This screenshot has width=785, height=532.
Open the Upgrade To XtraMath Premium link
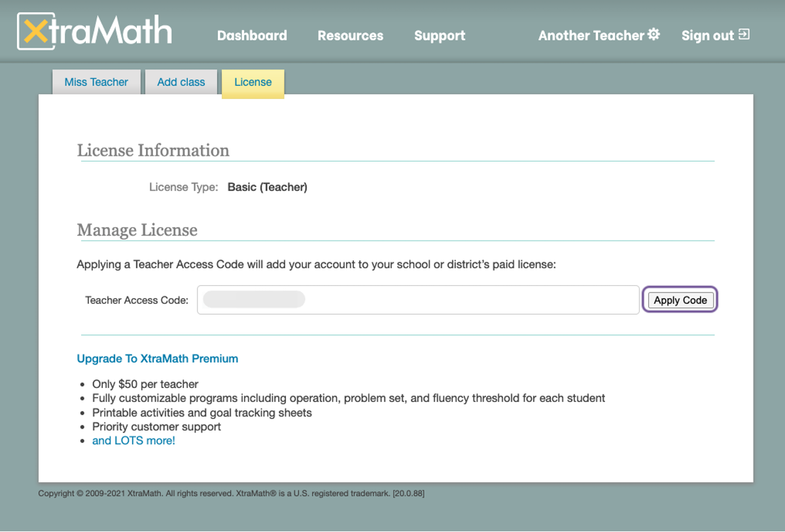[x=157, y=359]
